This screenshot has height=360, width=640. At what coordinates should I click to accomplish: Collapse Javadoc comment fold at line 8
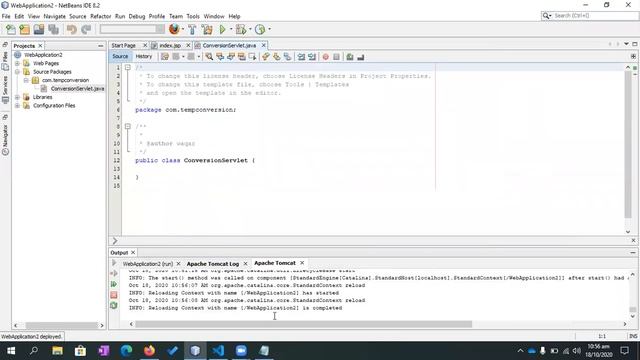click(128, 127)
